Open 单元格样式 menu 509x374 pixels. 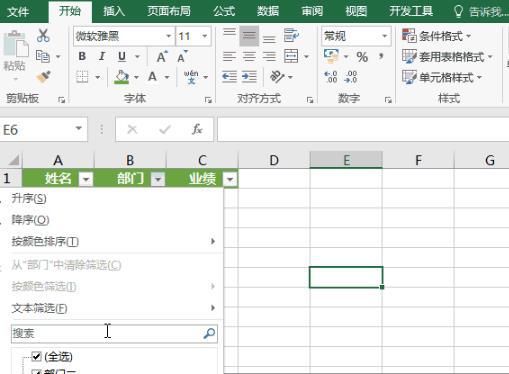point(442,77)
